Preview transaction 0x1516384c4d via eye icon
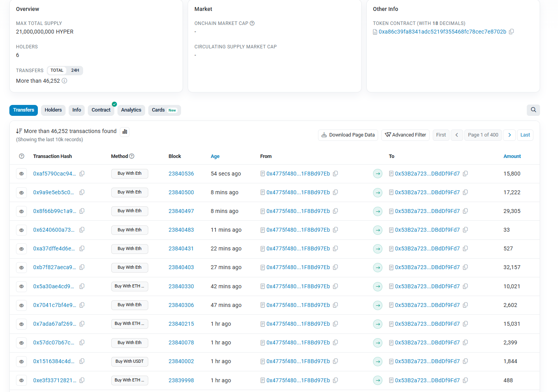 pos(21,361)
